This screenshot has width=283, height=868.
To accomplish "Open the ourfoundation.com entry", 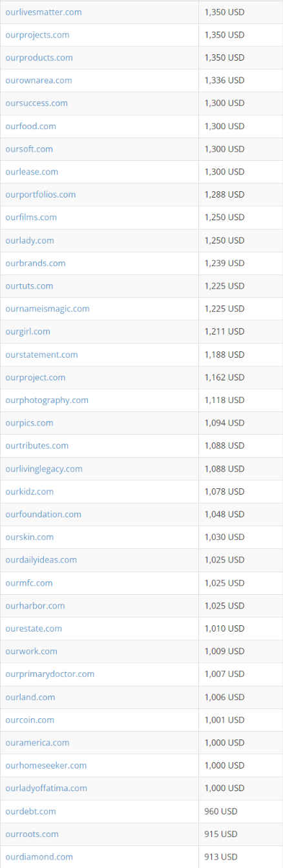I will pos(43,514).
